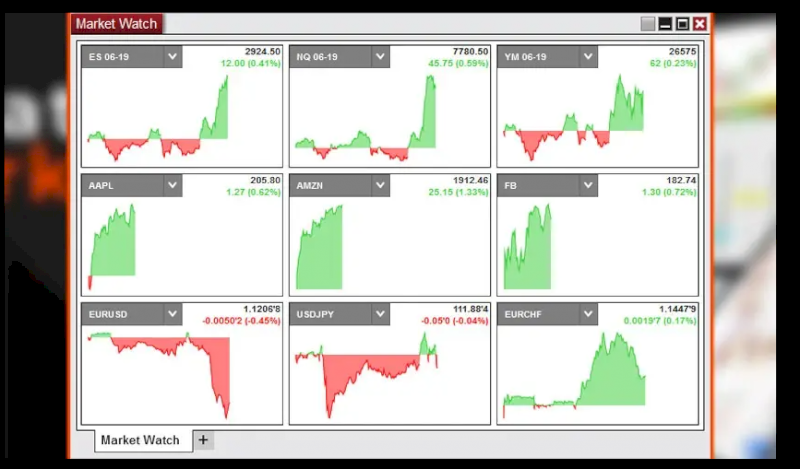Click the grey square window icon
The image size is (800, 469).
pos(648,24)
